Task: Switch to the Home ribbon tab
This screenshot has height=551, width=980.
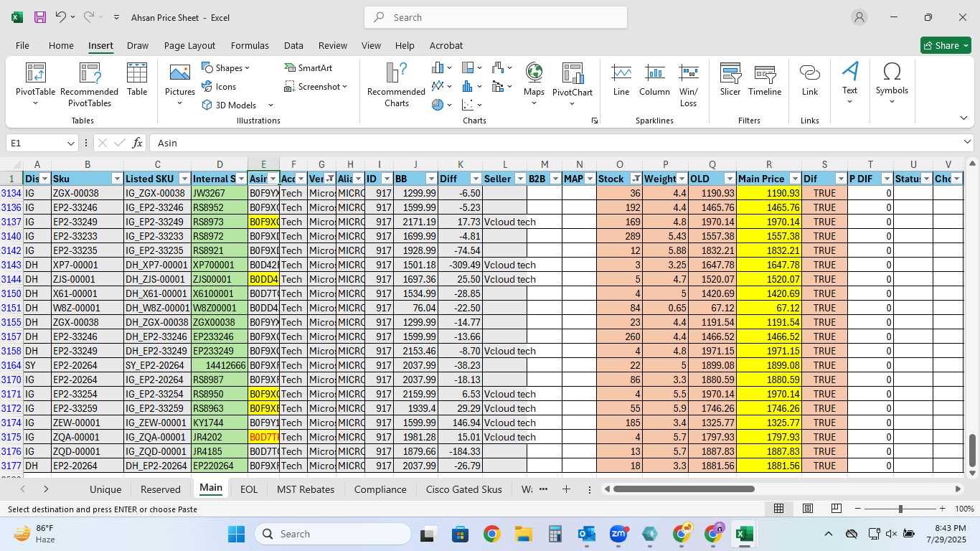Action: (x=61, y=45)
